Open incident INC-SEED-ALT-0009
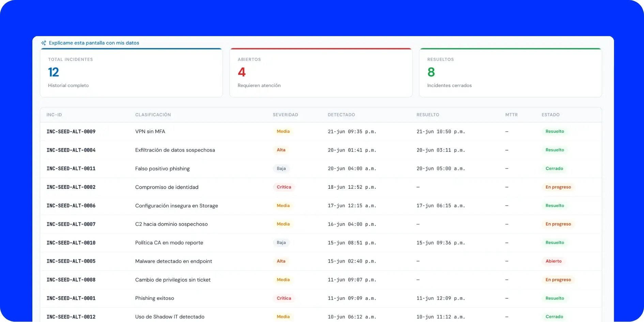 71,132
